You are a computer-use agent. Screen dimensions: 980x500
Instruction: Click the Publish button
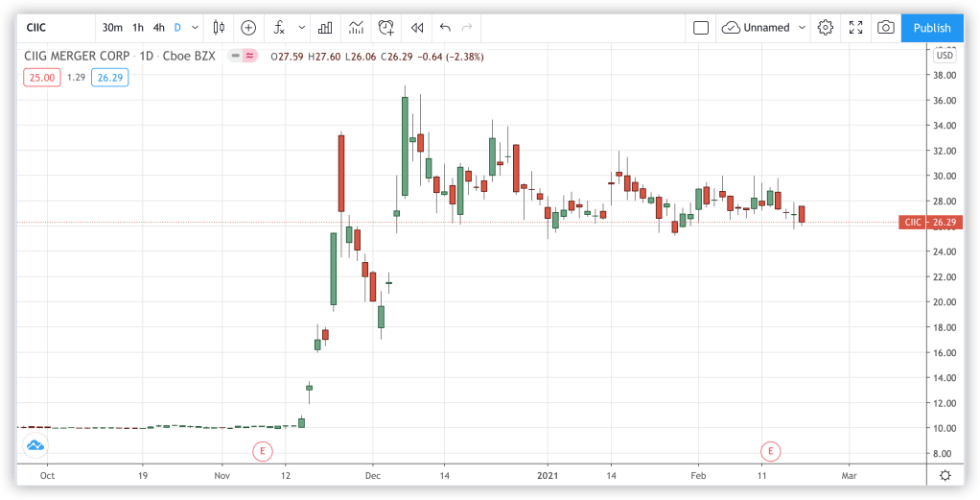point(931,28)
